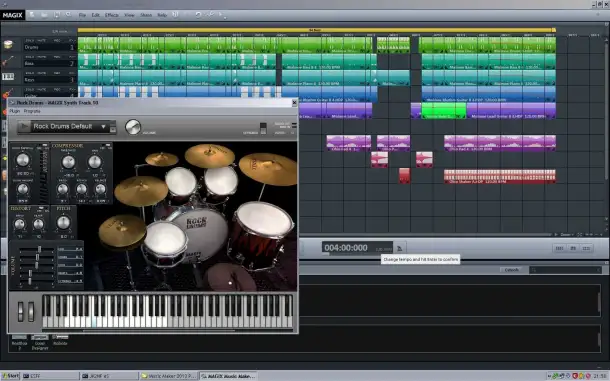Click the Windows Start button
The image size is (610, 381).
click(10, 376)
